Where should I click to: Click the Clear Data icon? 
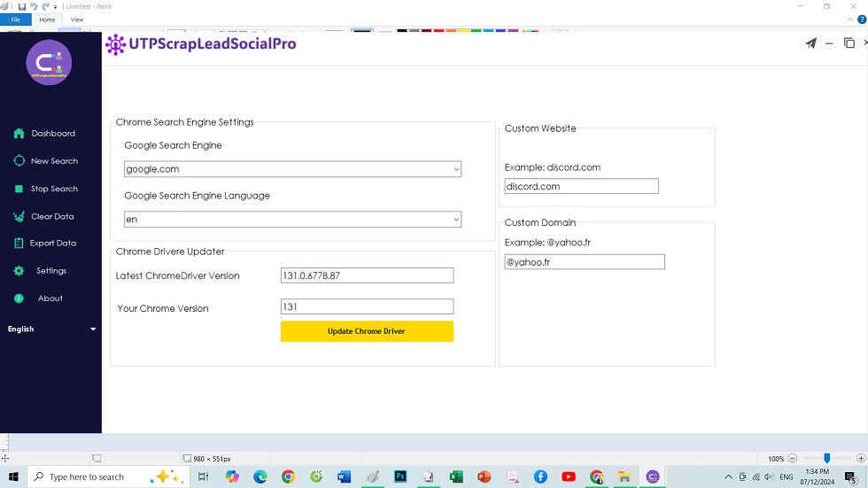pyautogui.click(x=19, y=216)
